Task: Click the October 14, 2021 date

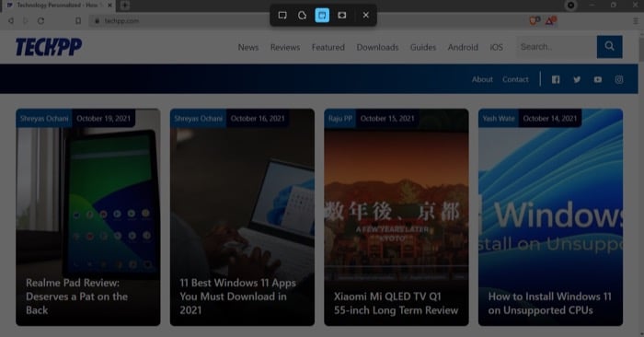Action: [550, 119]
